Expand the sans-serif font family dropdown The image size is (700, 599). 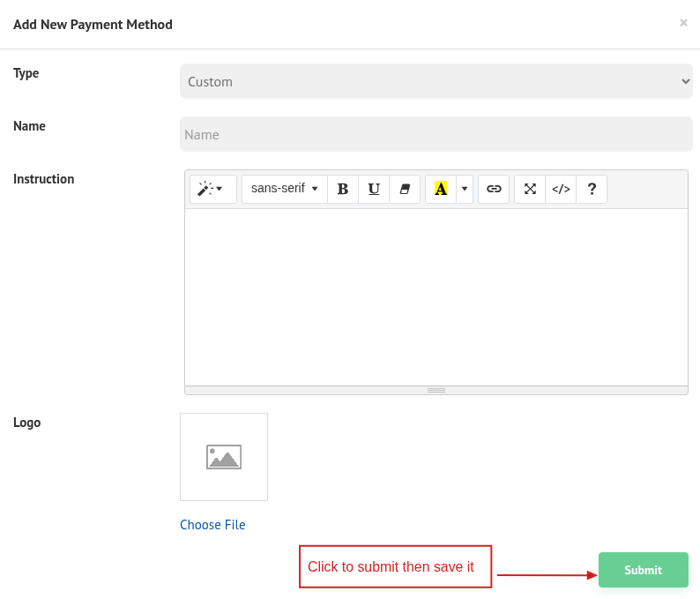[284, 189]
